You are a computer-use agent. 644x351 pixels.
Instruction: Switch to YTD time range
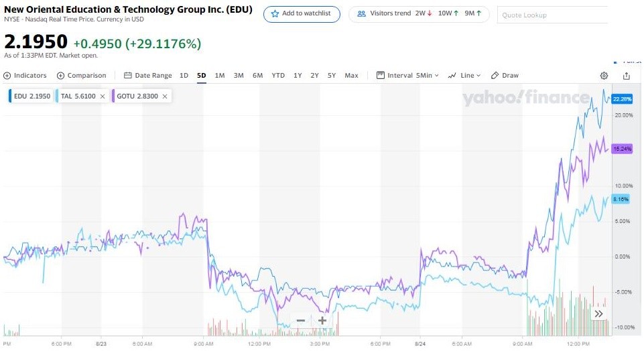278,76
